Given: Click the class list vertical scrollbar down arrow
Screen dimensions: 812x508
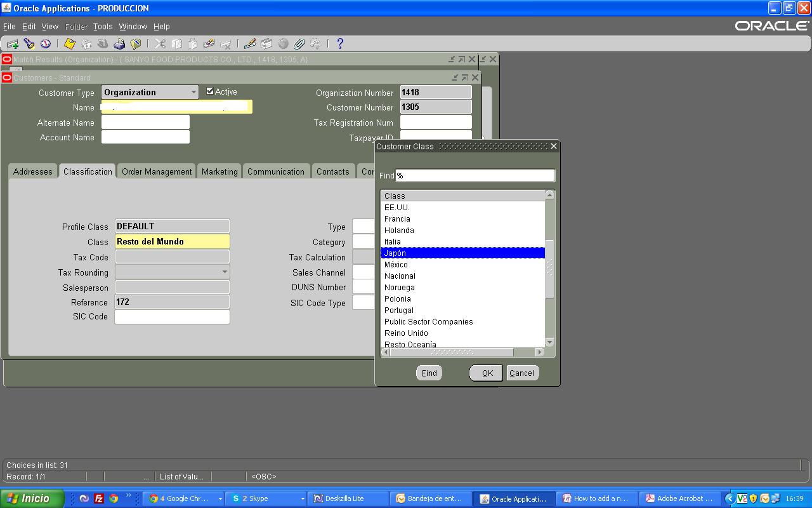Looking at the screenshot, I should click(x=549, y=342).
